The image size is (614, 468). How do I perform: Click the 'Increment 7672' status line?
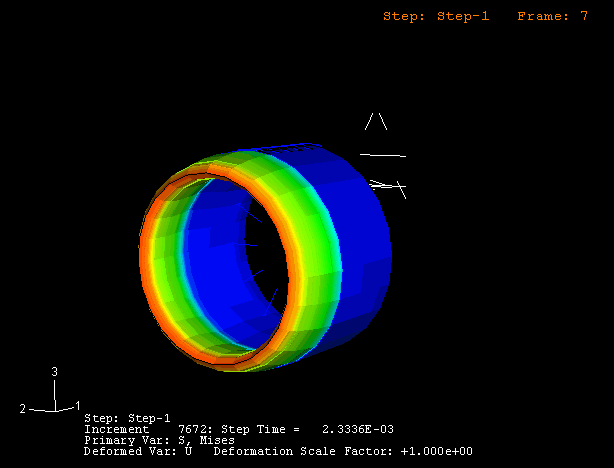[x=146, y=429]
